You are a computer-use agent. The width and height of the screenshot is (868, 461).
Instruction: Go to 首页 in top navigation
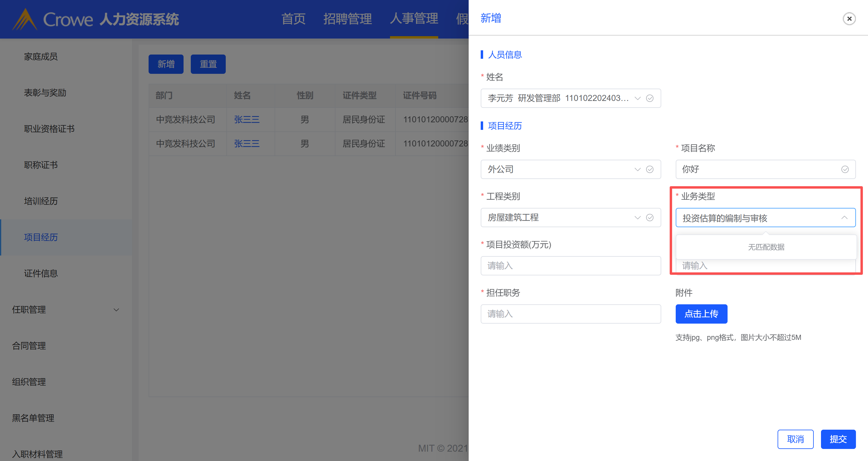(293, 19)
